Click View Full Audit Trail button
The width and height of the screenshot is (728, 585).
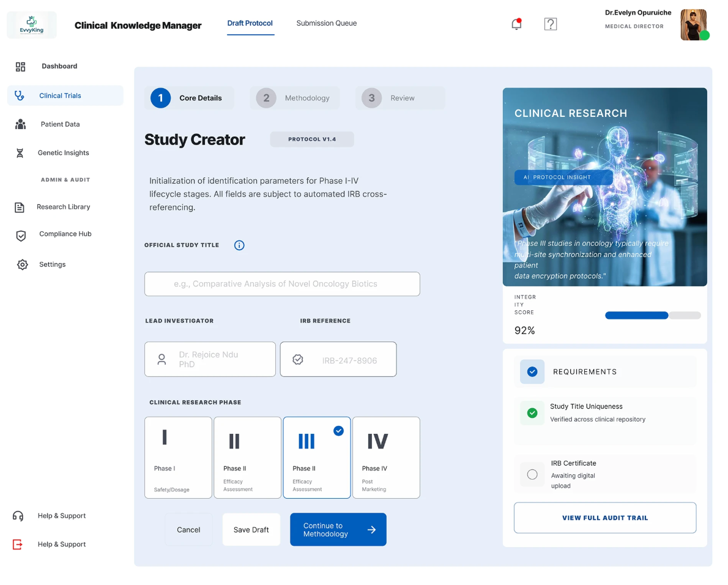[x=605, y=518]
